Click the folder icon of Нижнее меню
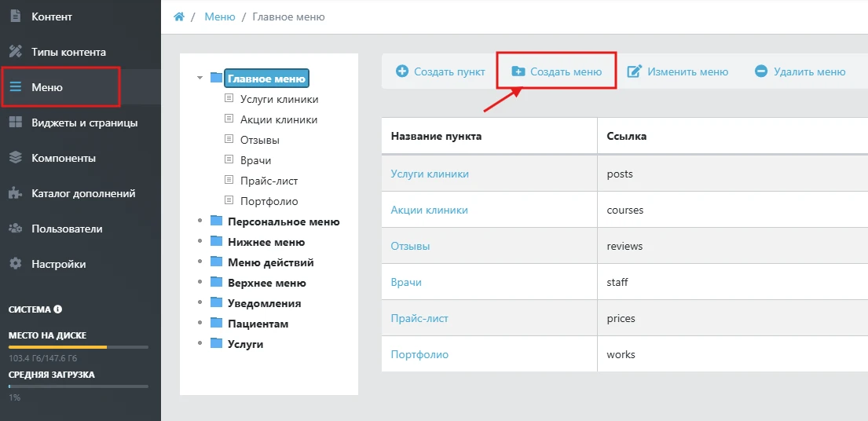The height and width of the screenshot is (421, 868). click(x=217, y=242)
